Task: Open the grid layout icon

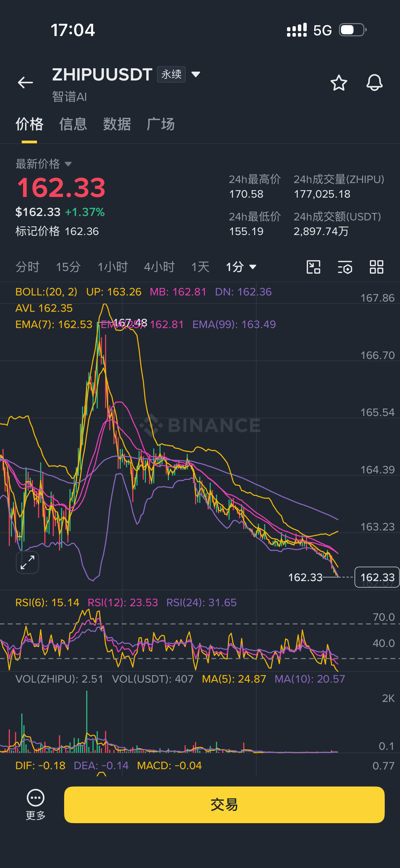Action: [377, 267]
